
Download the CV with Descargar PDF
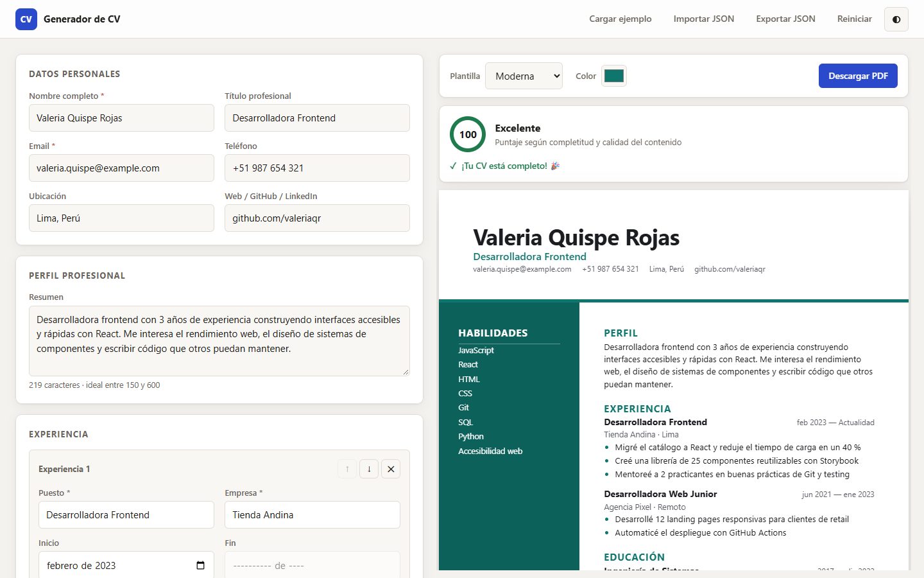(x=858, y=76)
